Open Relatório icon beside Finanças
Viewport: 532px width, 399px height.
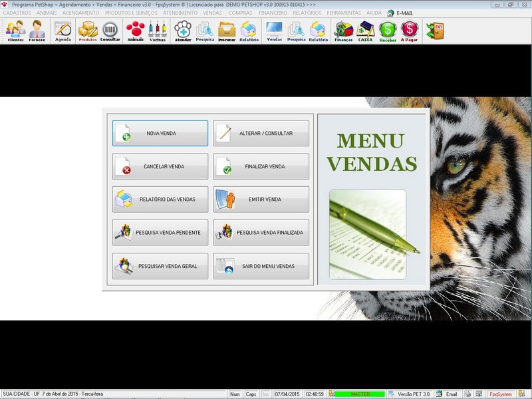319,31
